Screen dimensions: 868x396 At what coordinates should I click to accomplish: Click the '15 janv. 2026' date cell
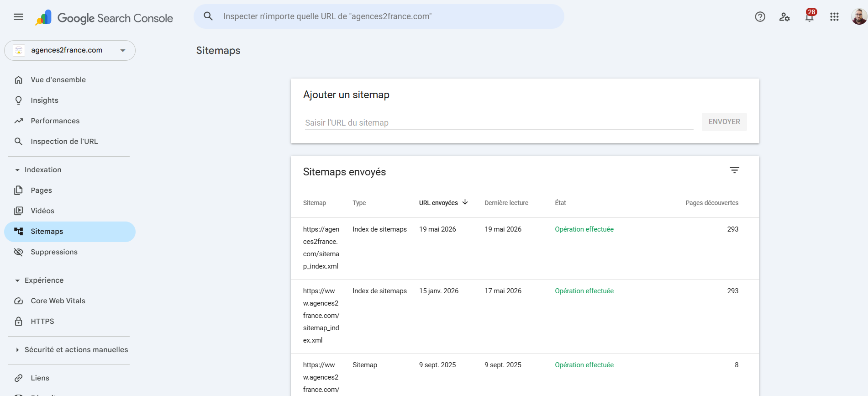point(439,291)
